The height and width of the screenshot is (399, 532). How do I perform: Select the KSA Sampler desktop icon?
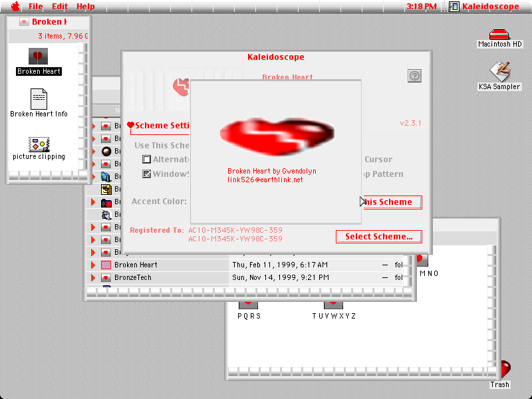click(500, 72)
